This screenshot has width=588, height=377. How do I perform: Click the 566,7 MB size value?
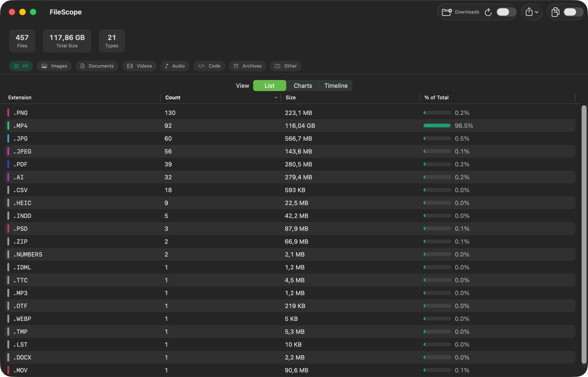(298, 138)
